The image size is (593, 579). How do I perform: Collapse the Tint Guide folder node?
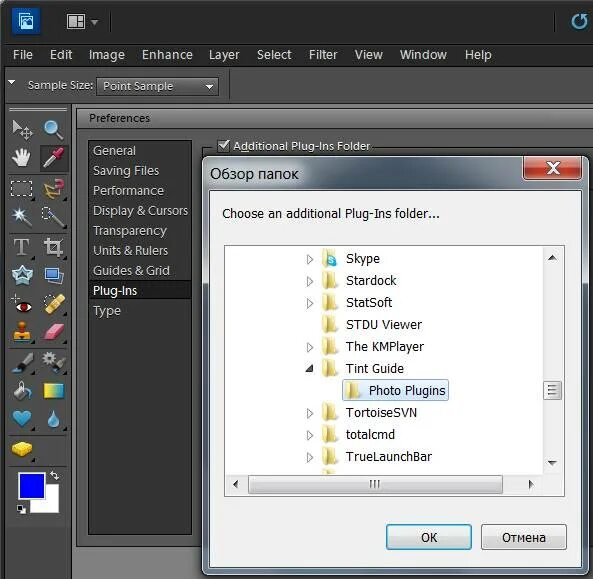[x=310, y=369]
